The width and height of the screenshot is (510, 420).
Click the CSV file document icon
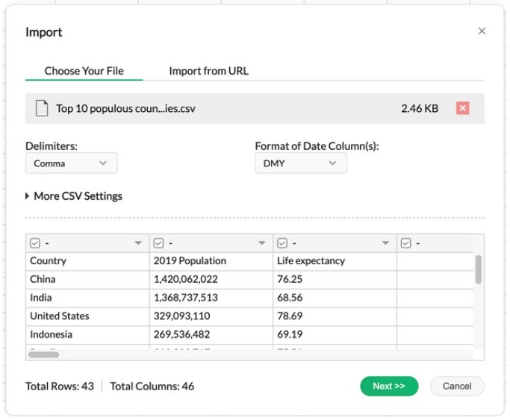click(x=43, y=108)
